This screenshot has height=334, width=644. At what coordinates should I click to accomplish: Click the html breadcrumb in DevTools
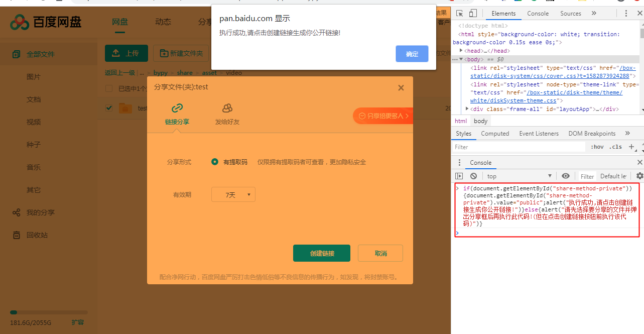[461, 121]
